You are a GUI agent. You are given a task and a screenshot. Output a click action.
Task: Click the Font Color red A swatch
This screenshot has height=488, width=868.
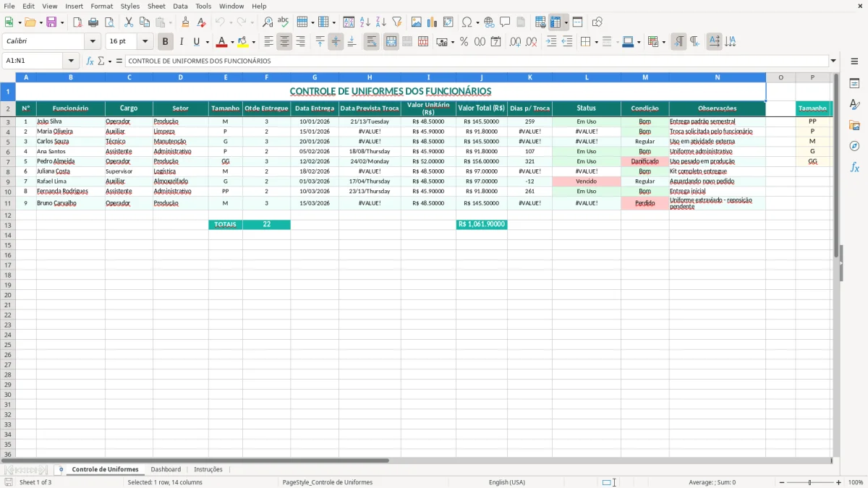[x=222, y=42]
